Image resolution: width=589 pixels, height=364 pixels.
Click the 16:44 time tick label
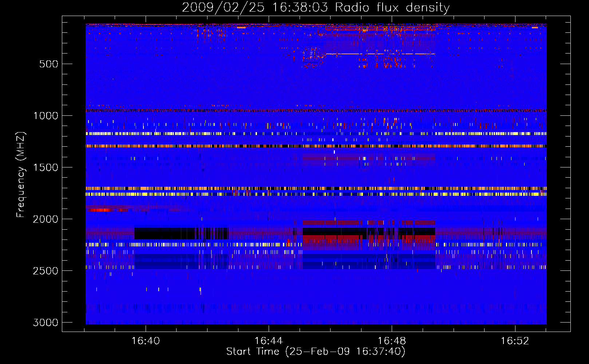click(269, 341)
